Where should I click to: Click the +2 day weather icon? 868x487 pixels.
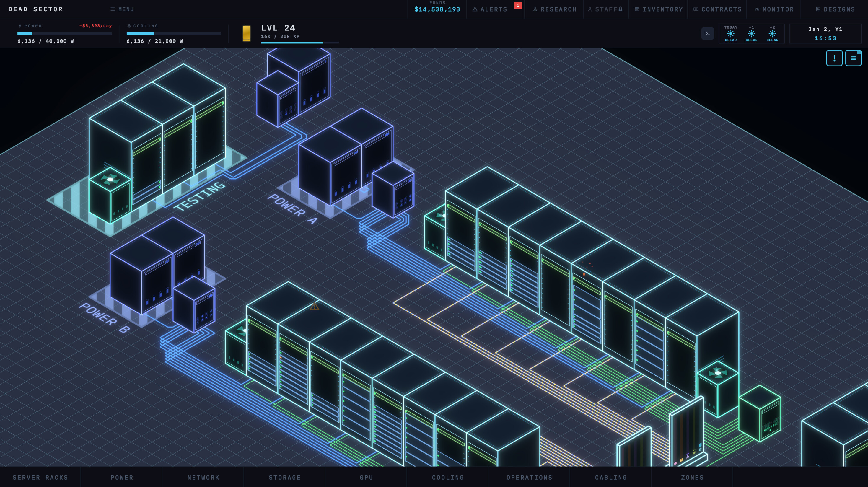(x=772, y=33)
